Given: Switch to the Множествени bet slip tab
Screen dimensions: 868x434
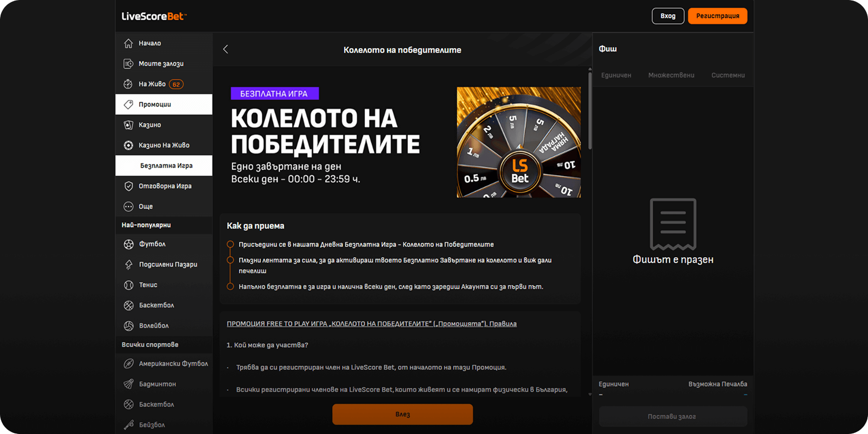Looking at the screenshot, I should point(671,75).
